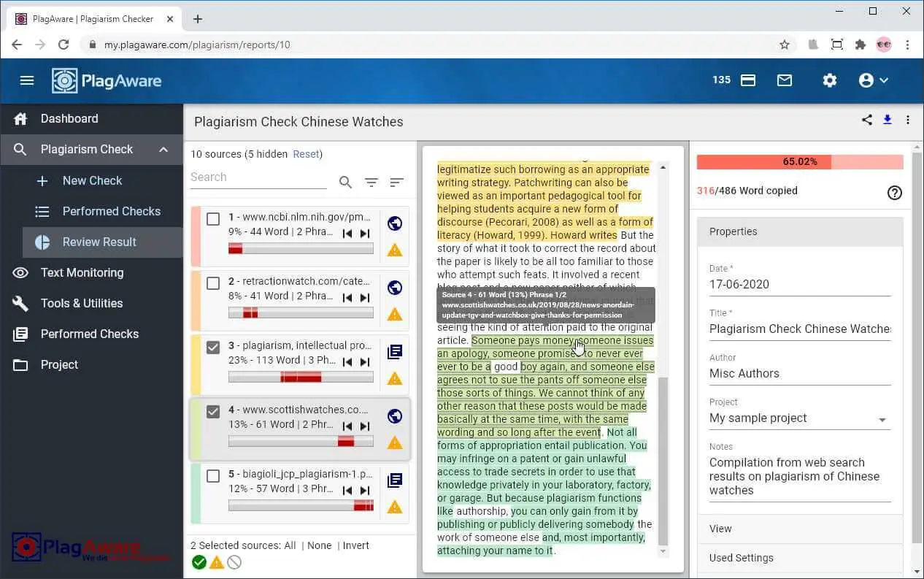Open the website globe icon for source 4
The width and height of the screenshot is (924, 579).
[394, 416]
